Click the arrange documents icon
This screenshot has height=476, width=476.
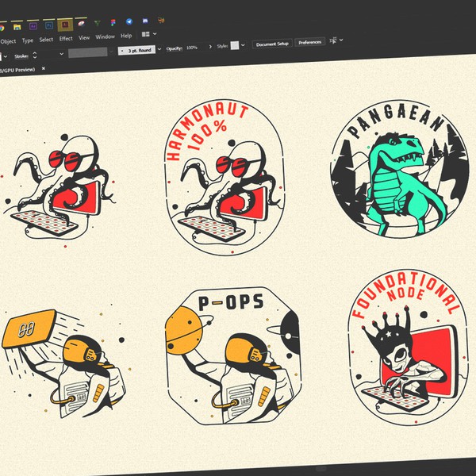pos(147,35)
